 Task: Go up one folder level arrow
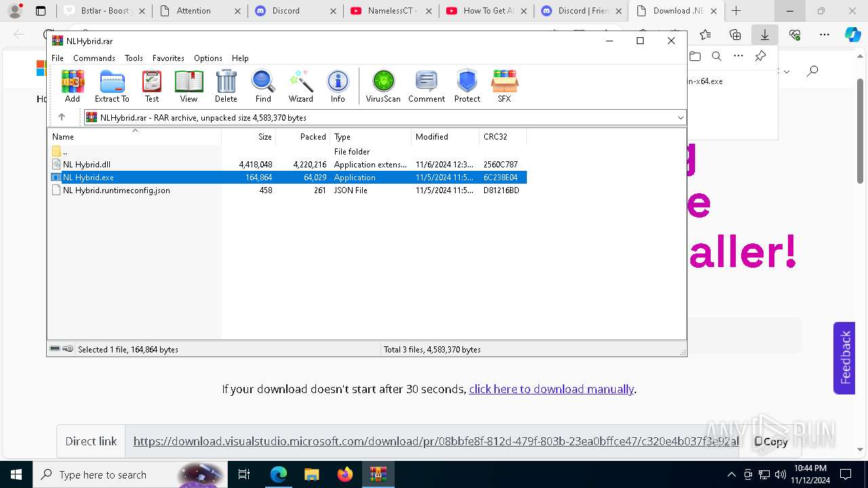[62, 117]
